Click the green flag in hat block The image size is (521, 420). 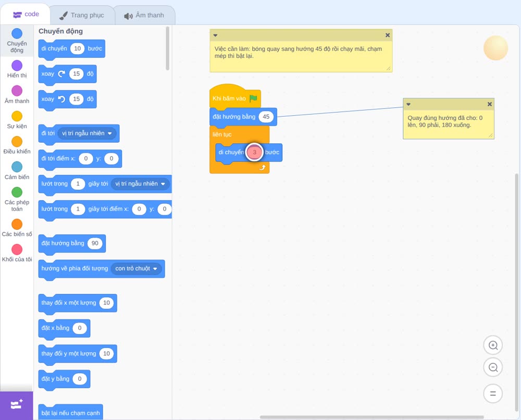point(253,98)
